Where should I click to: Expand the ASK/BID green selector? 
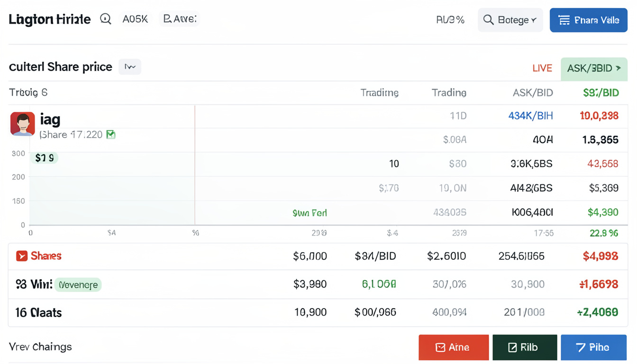pos(594,68)
